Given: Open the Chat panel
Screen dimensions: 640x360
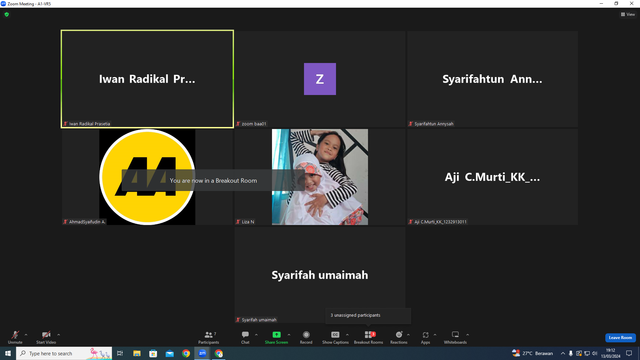Looking at the screenshot, I should 245,338.
